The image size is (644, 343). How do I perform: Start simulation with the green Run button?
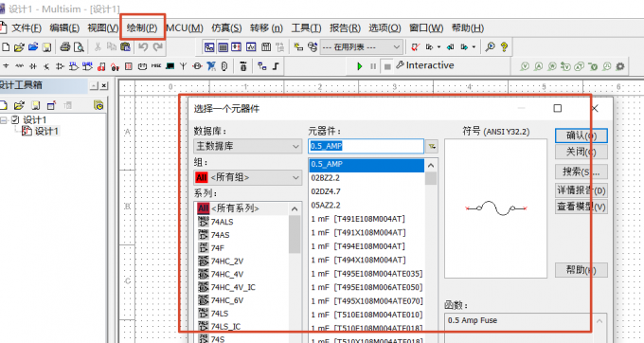360,66
